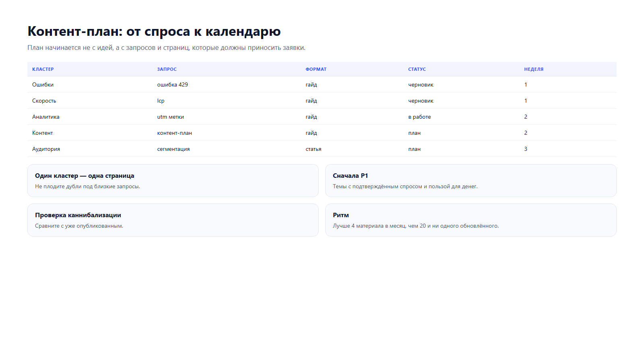Select the 'lcp' query cell
Image resolution: width=644 pixels, height=362 pixels.
(x=161, y=101)
